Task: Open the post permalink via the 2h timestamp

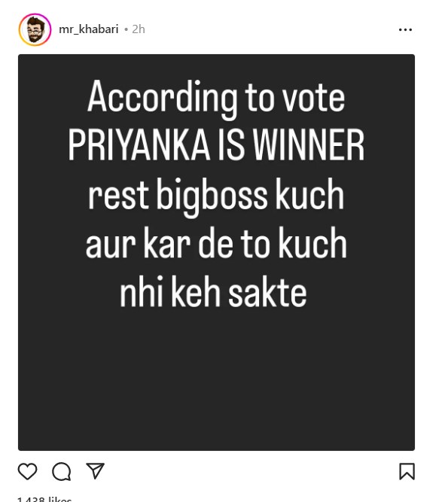Action: coord(139,29)
